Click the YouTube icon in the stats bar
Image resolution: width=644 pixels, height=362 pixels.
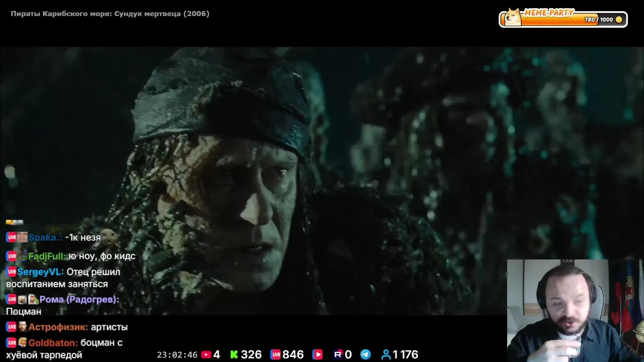(206, 355)
